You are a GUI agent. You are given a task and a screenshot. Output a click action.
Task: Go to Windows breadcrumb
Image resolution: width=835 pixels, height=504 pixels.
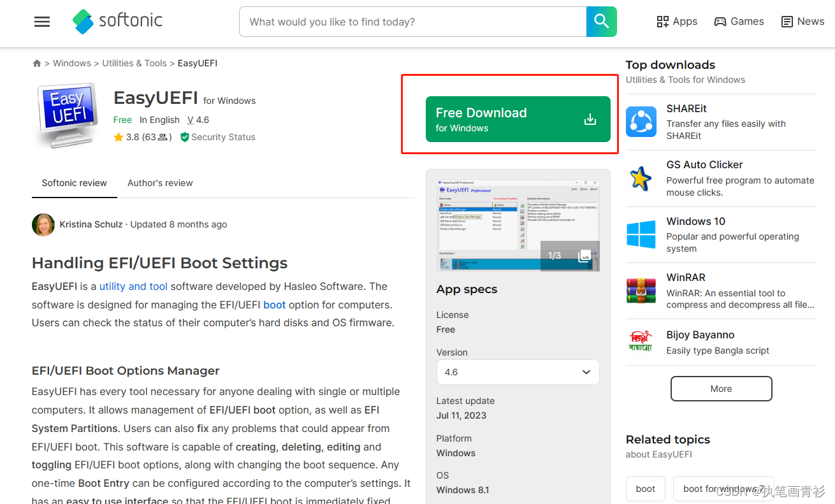[x=72, y=63]
